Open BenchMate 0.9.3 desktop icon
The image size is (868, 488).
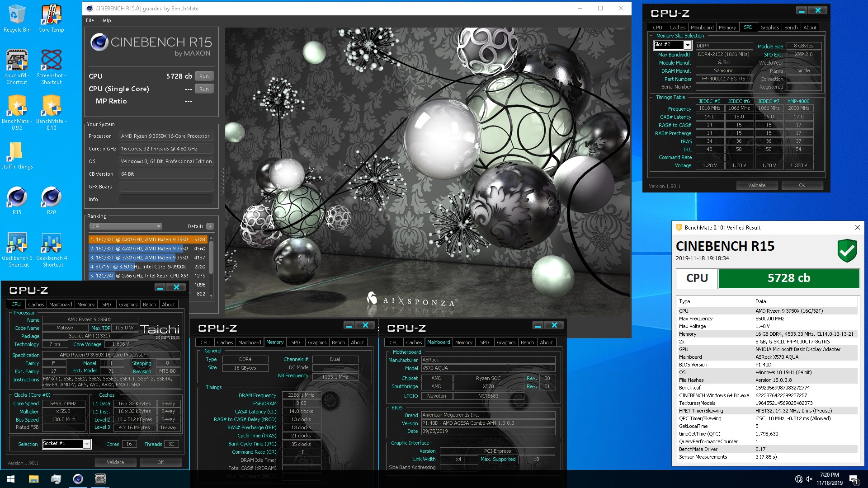[17, 113]
